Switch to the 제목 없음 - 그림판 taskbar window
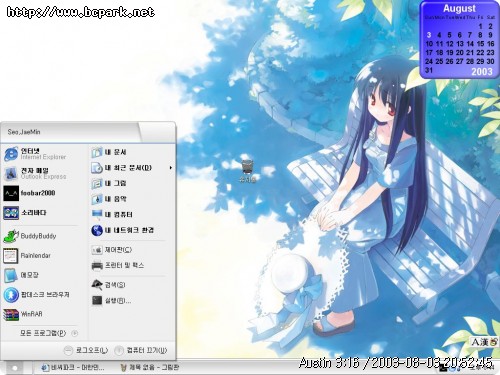500x375 pixels. [x=150, y=368]
